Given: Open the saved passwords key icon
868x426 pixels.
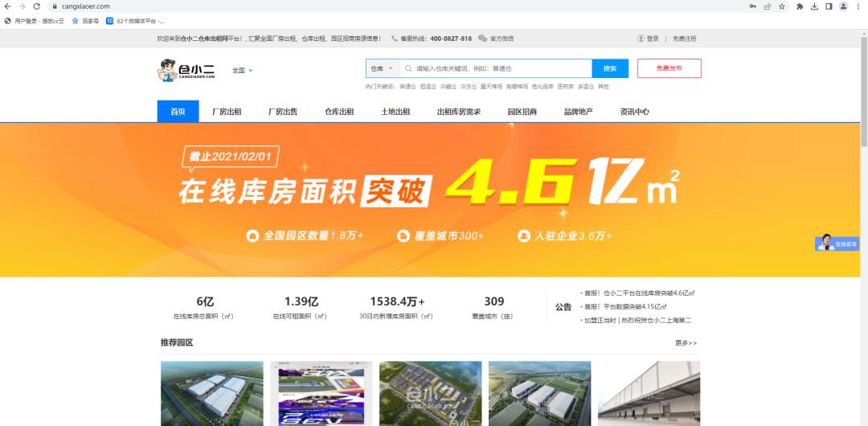Looking at the screenshot, I should click(x=753, y=6).
